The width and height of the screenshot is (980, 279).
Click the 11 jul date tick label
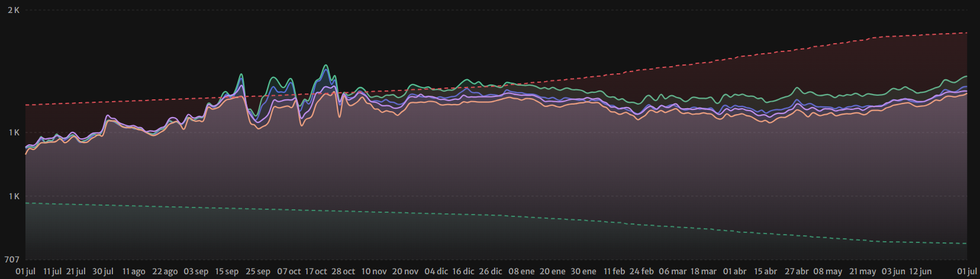(x=52, y=271)
